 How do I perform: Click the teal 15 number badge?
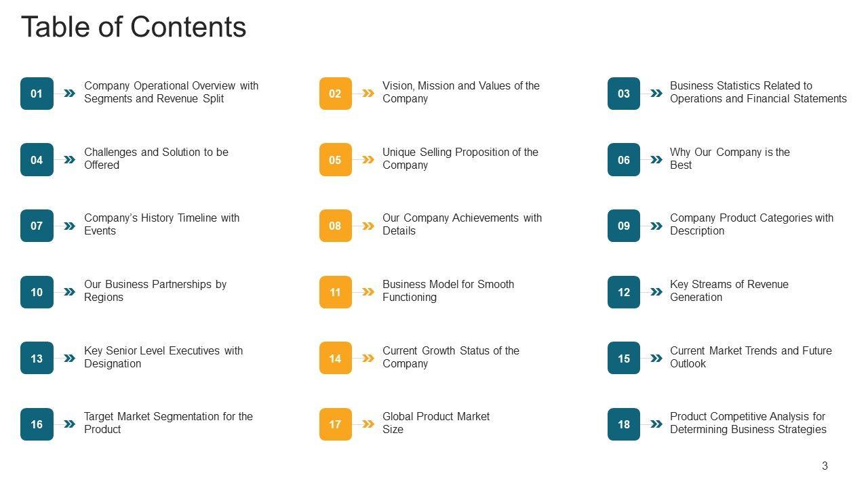[623, 359]
